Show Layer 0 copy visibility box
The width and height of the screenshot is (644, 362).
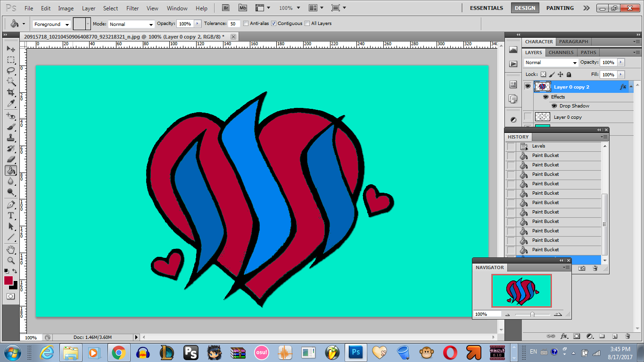coord(528,117)
